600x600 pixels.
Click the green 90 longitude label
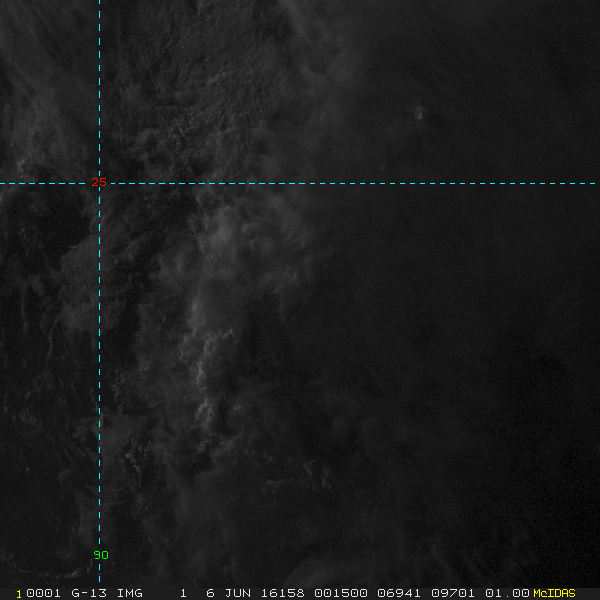coord(100,555)
